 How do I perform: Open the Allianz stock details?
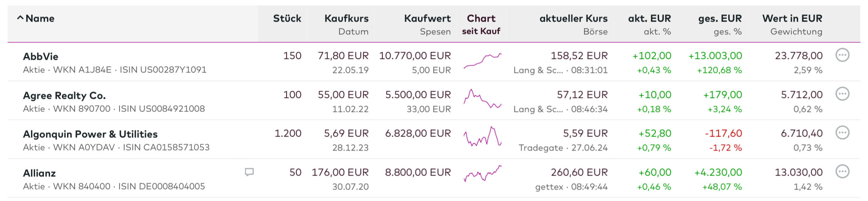(39, 173)
